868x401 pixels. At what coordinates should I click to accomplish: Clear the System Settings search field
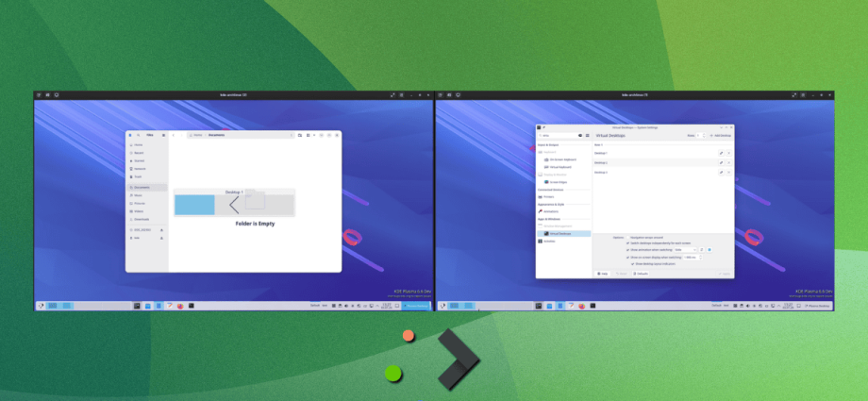[x=580, y=135]
